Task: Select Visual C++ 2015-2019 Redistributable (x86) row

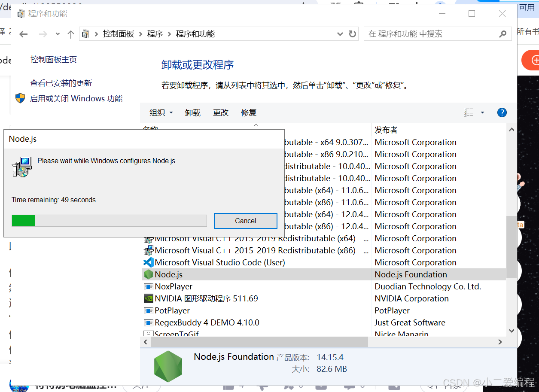Action: point(324,250)
